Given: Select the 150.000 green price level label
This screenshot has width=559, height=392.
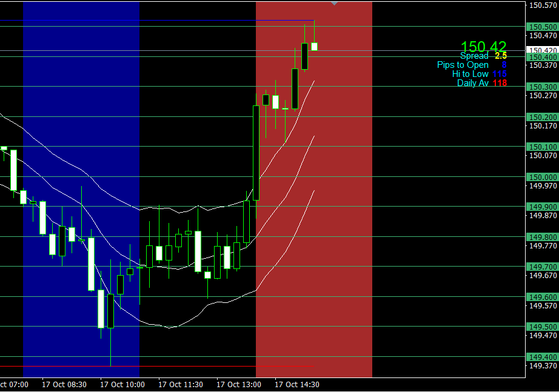Looking at the screenshot, I should (x=542, y=177).
